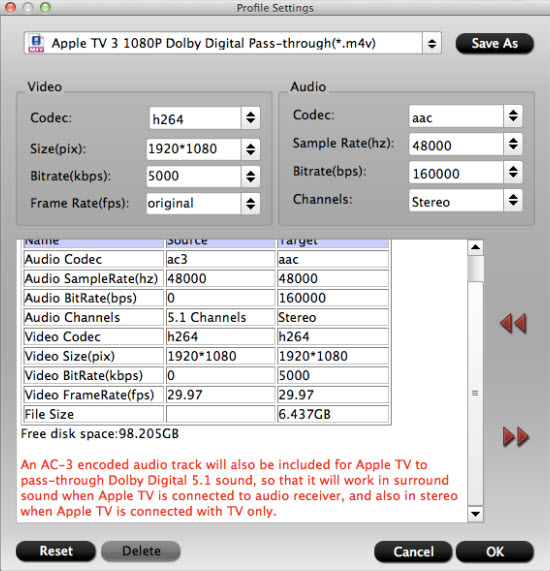550x571 pixels.
Task: Click the red double right arrows icon
Action: pos(515,436)
